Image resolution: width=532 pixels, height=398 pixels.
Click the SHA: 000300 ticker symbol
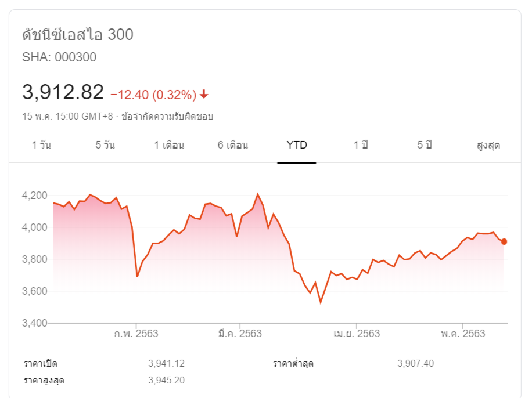pos(59,57)
